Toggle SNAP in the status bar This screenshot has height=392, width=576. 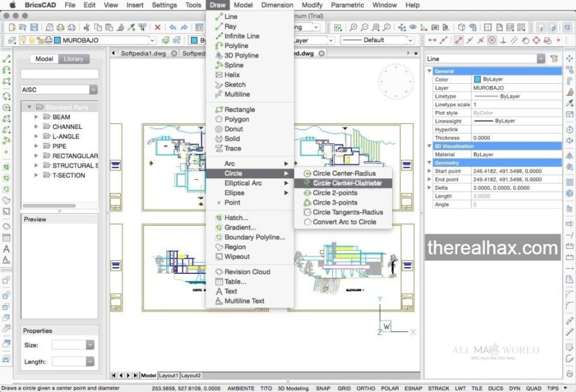[323, 388]
